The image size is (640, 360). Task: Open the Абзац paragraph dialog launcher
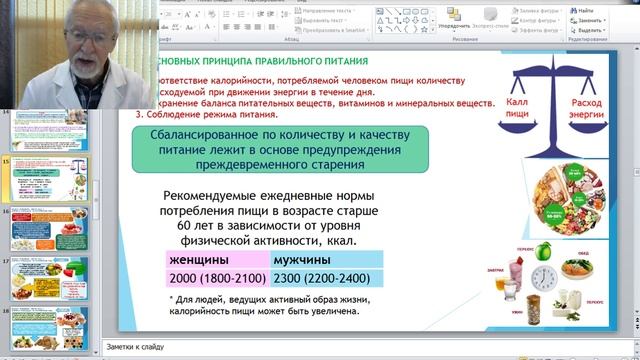369,40
